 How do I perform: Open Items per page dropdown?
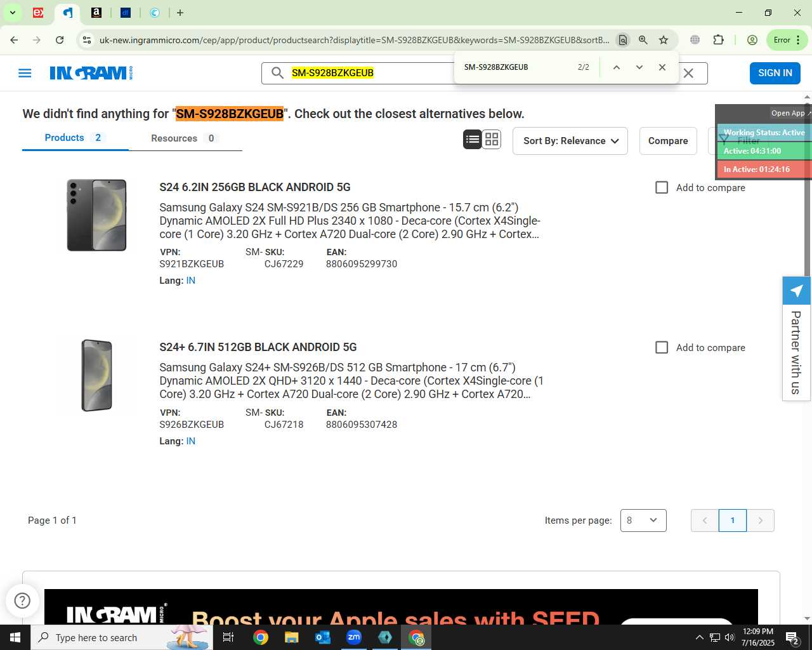[x=643, y=521]
